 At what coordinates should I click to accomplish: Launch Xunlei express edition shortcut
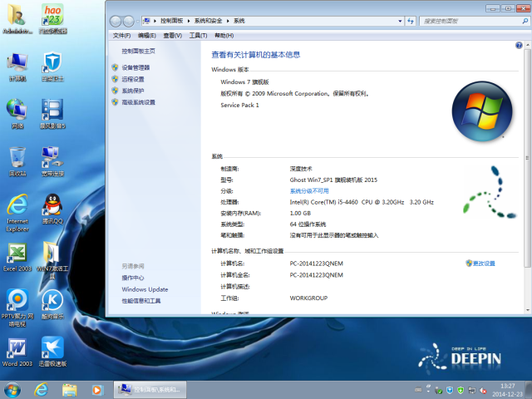(x=52, y=352)
